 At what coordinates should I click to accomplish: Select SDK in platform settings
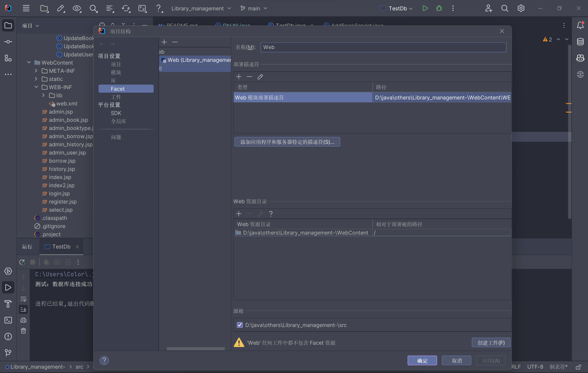(x=116, y=113)
